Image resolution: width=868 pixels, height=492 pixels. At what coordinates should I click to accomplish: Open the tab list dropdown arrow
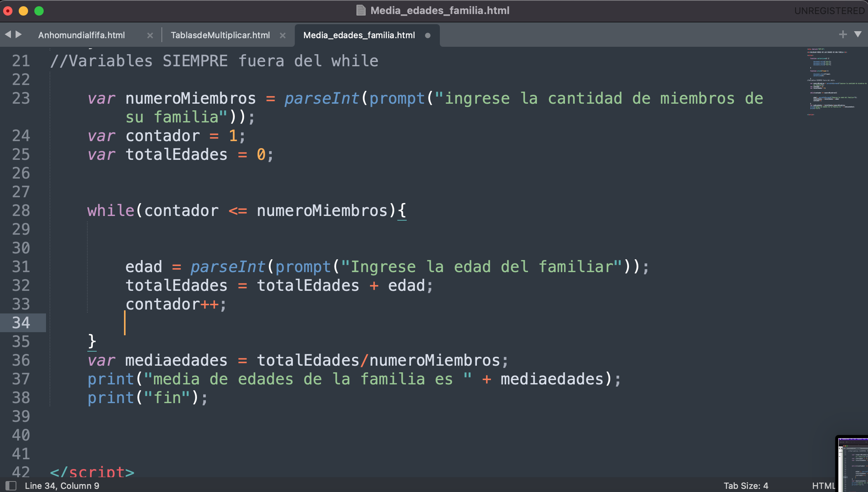point(858,34)
